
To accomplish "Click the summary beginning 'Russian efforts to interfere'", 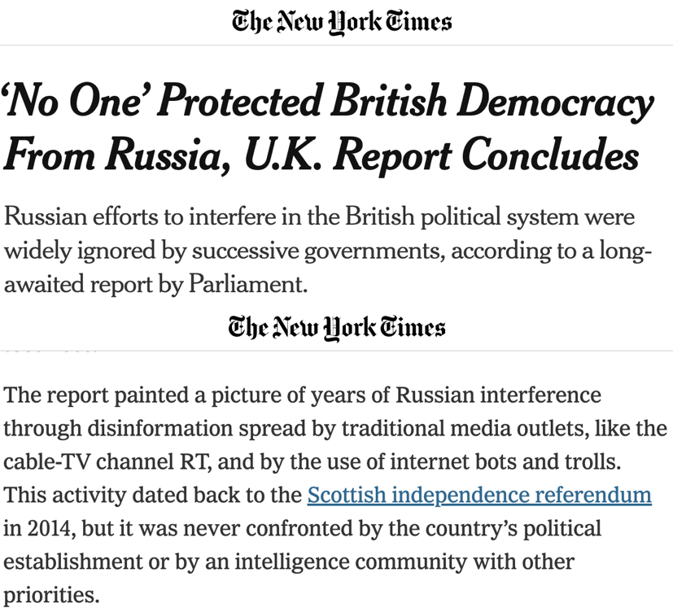I will [328, 250].
